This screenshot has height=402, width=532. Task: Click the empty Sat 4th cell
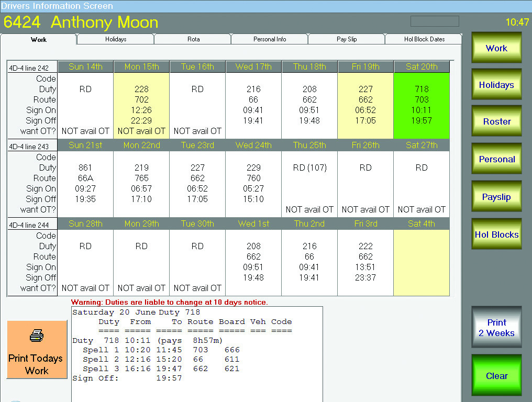(422, 262)
